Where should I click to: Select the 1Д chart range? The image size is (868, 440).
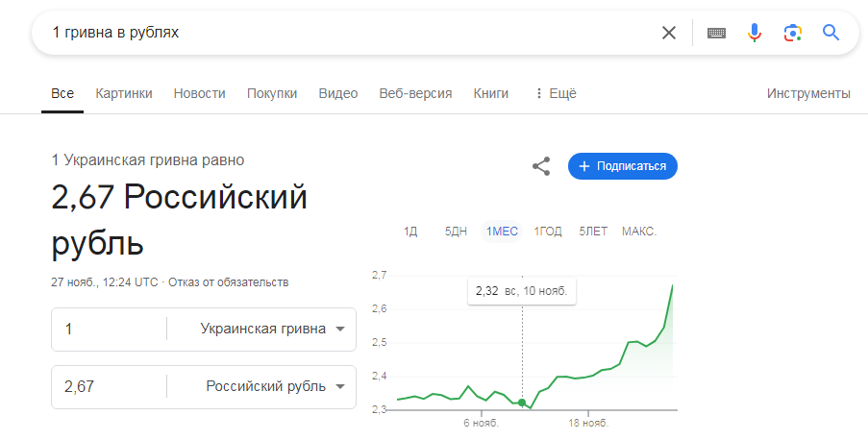(410, 232)
